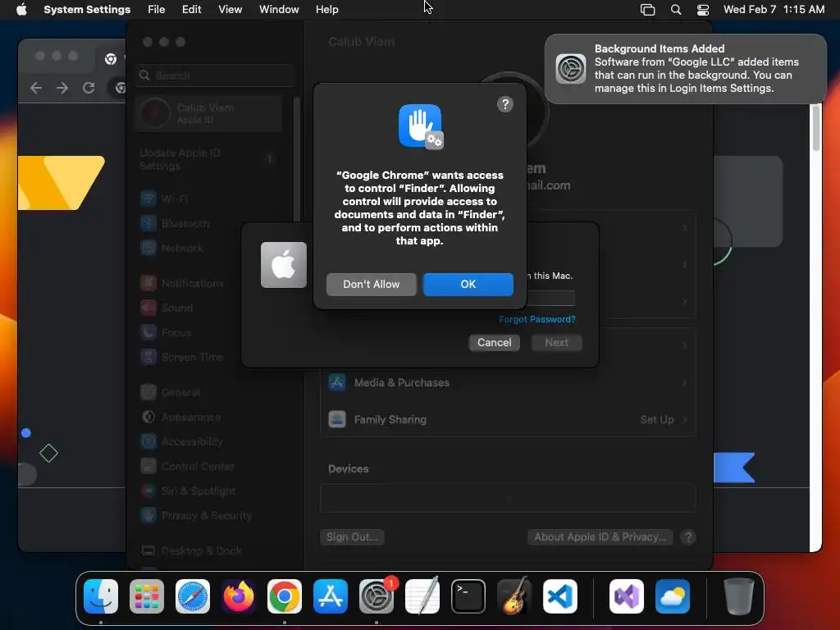Open the File menu
840x630 pixels.
pos(156,9)
